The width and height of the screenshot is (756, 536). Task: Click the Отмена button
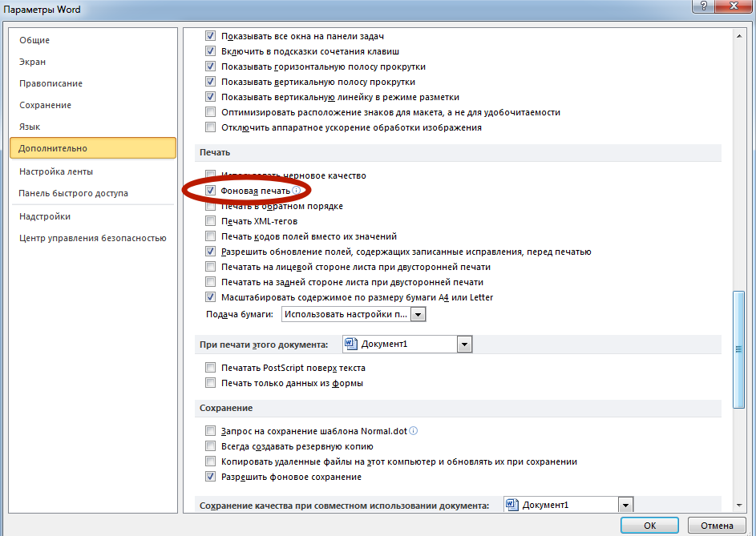pos(717,526)
